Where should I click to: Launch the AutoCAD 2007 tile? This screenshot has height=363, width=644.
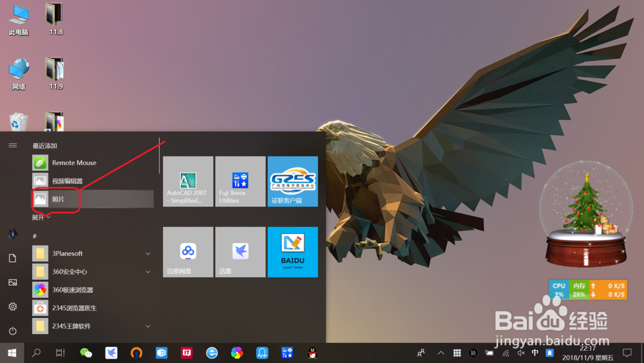point(188,181)
